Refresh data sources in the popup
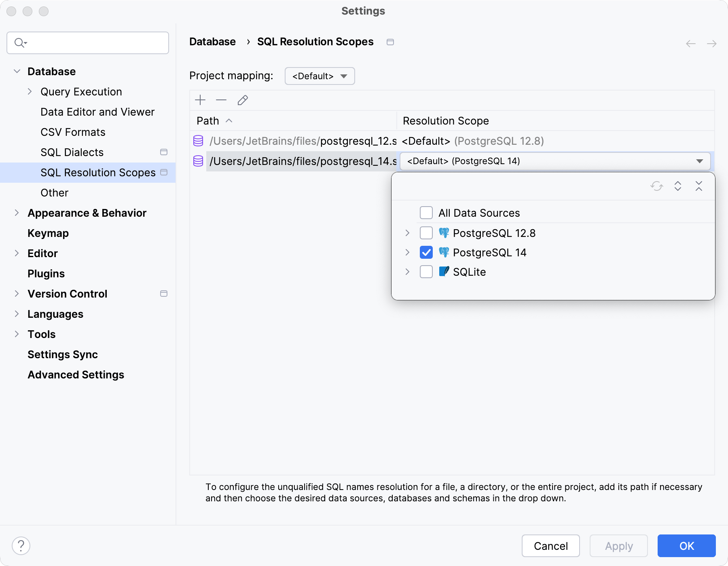The height and width of the screenshot is (566, 728). 656,186
